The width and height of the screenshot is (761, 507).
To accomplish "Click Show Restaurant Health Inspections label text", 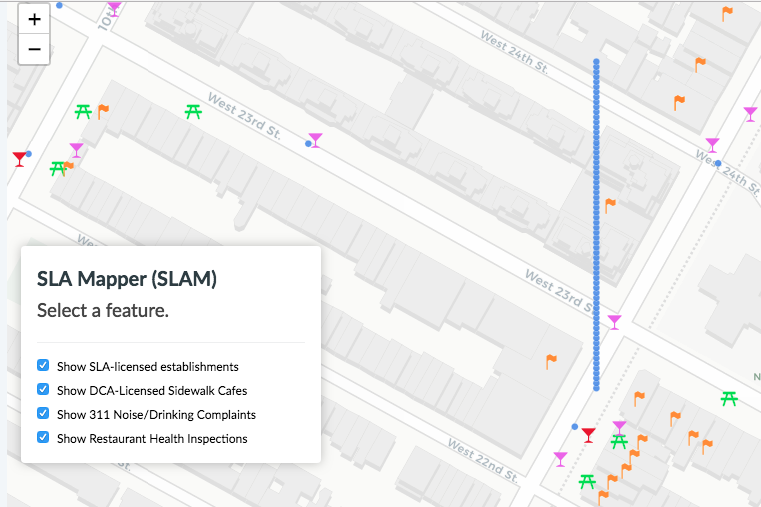I will (x=152, y=438).
